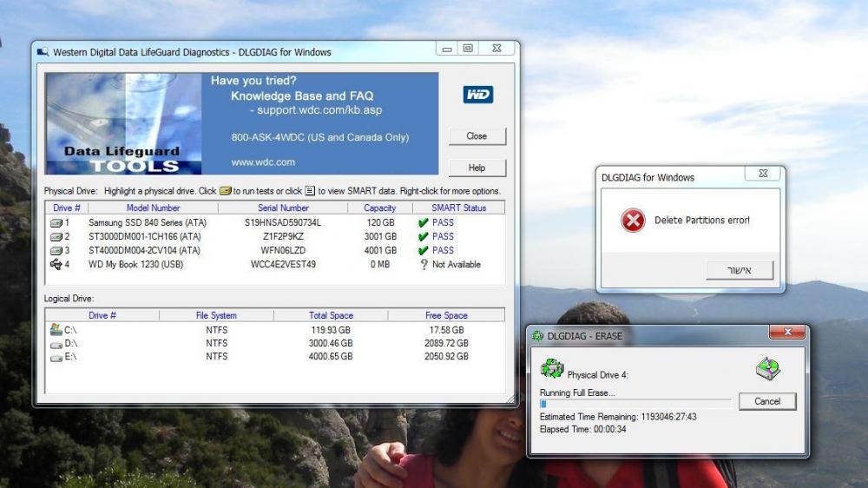Click Elapsed Time 00:00:34 text
868x488 pixels.
[x=583, y=429]
